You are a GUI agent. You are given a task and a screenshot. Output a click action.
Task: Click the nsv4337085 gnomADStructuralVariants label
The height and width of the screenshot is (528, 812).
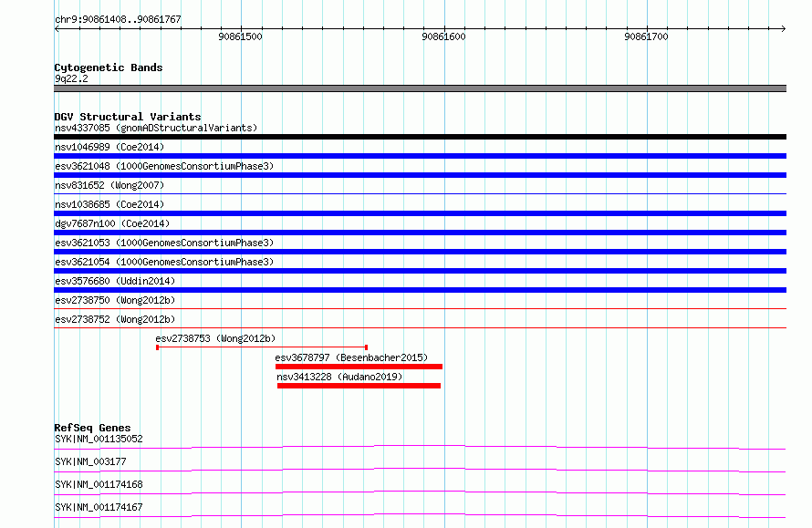tap(156, 128)
